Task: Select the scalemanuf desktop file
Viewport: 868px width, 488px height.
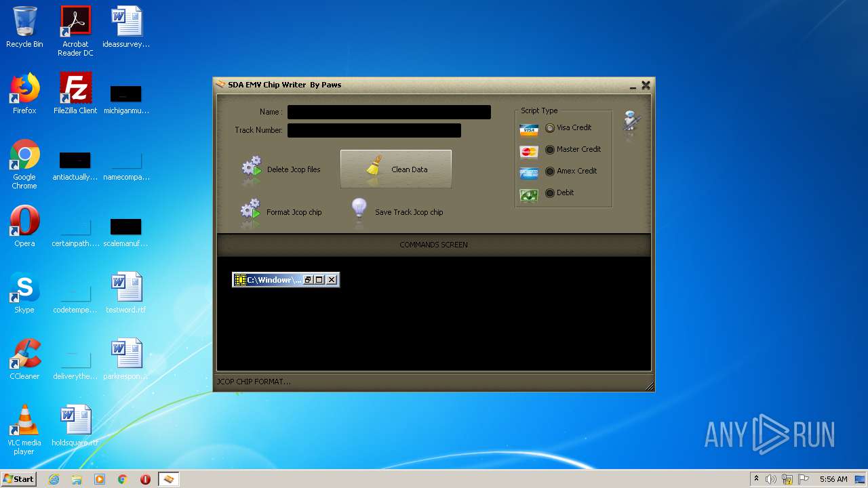Action: point(126,231)
